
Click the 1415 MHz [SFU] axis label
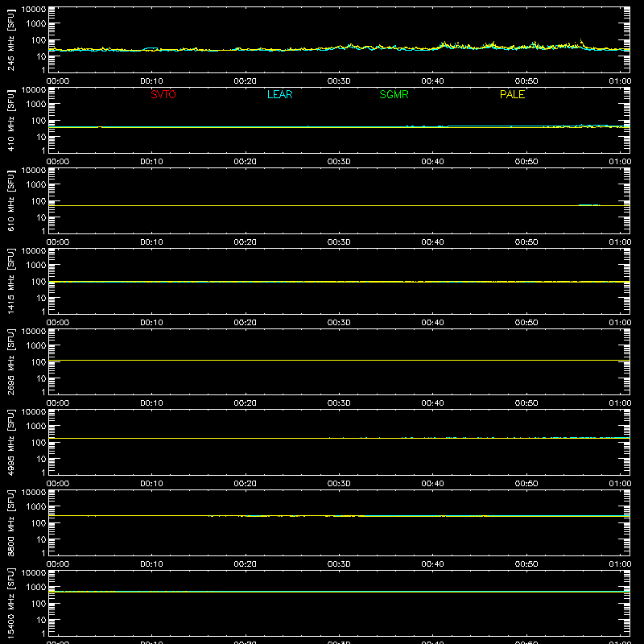pos(11,281)
